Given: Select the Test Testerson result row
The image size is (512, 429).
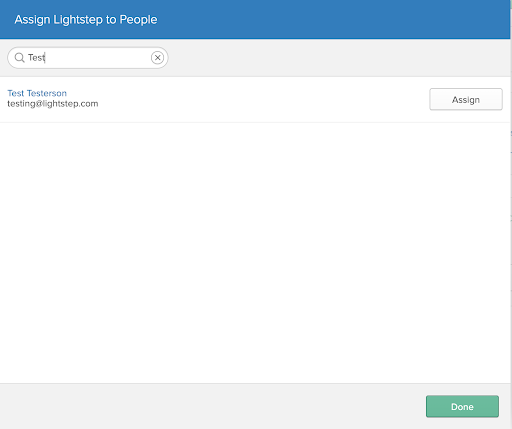Looking at the screenshot, I should click(255, 99).
